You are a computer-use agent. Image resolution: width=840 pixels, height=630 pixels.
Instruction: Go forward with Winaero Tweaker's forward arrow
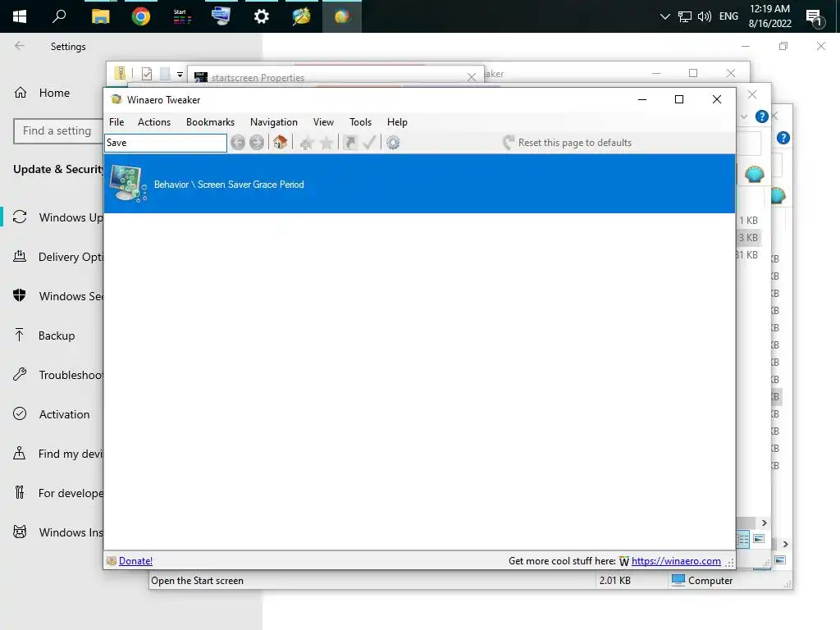click(257, 143)
